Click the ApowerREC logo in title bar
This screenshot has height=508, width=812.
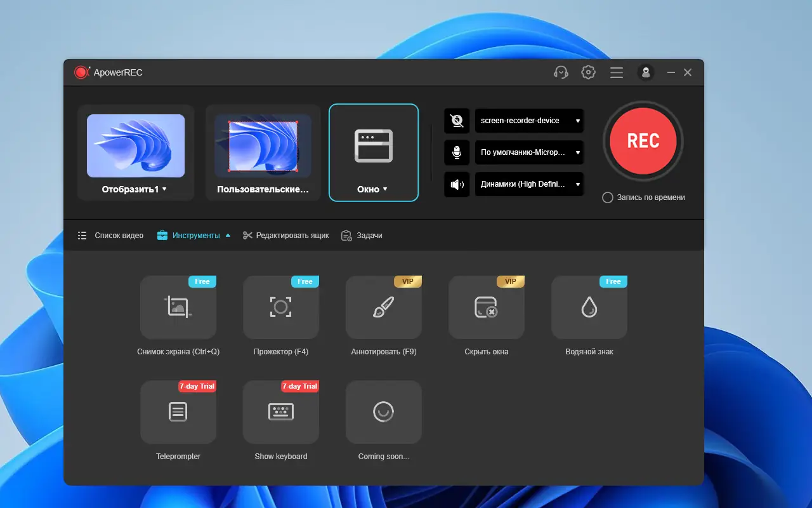[82, 72]
